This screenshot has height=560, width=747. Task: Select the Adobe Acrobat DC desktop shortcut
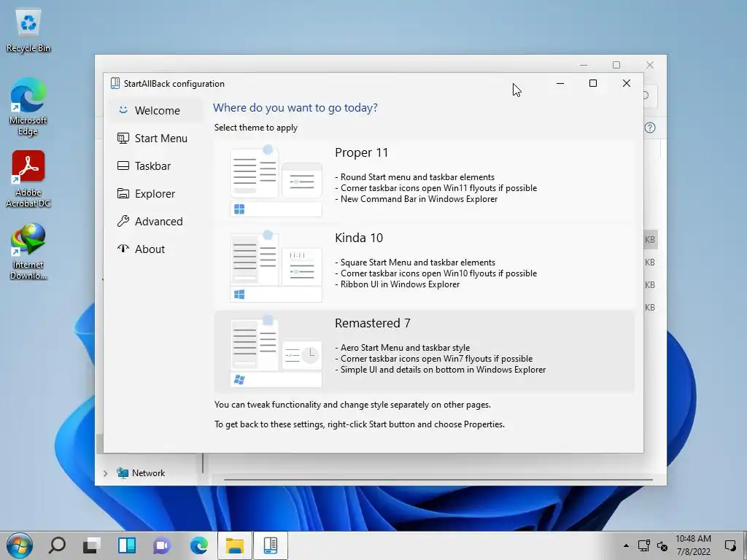pos(28,179)
